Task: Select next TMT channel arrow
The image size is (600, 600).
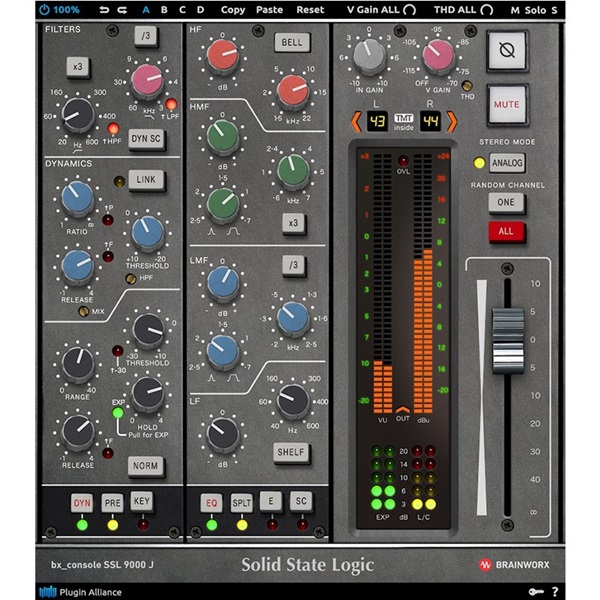Action: [x=452, y=121]
